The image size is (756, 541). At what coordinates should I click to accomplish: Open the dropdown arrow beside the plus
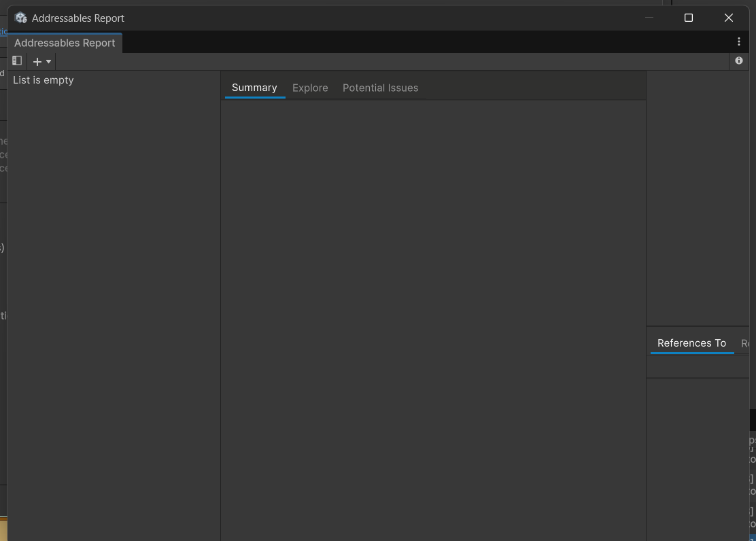click(49, 62)
